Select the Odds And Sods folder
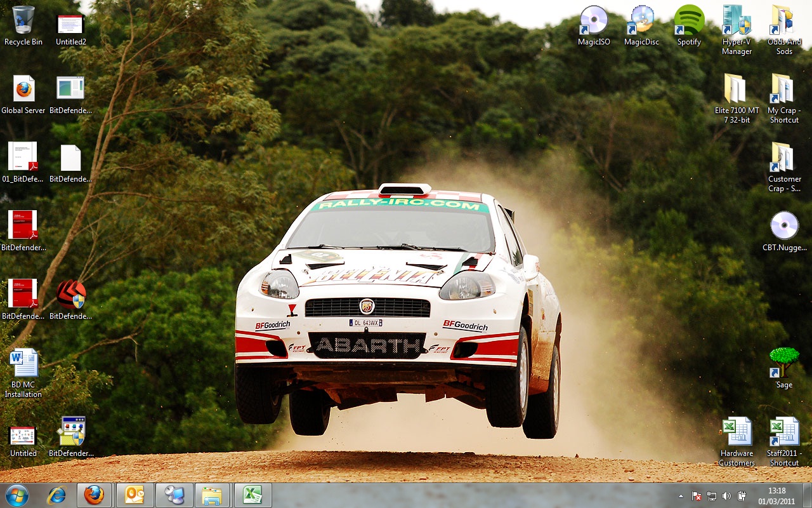 click(784, 30)
